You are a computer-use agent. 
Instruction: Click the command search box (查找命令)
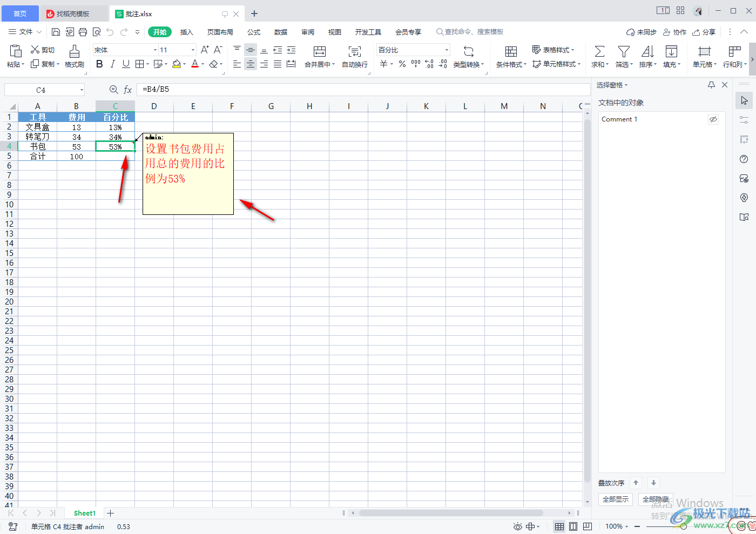(470, 32)
